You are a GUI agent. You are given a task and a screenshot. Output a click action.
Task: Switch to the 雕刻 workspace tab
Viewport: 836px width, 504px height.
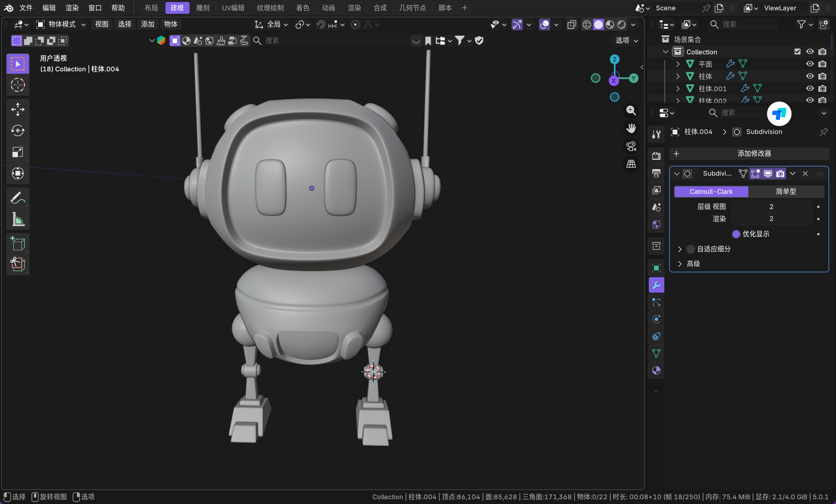(203, 8)
